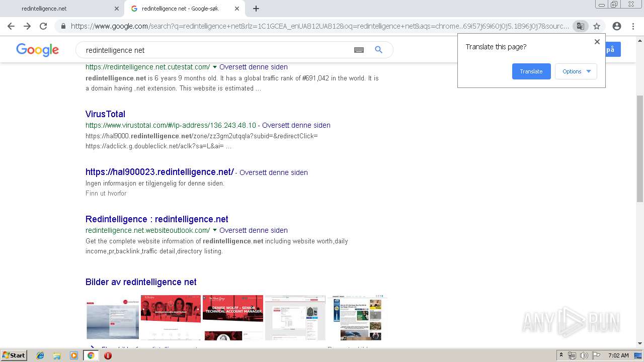Image resolution: width=644 pixels, height=362 pixels.
Task: Click the volume speaker tray icon
Action: click(x=584, y=355)
